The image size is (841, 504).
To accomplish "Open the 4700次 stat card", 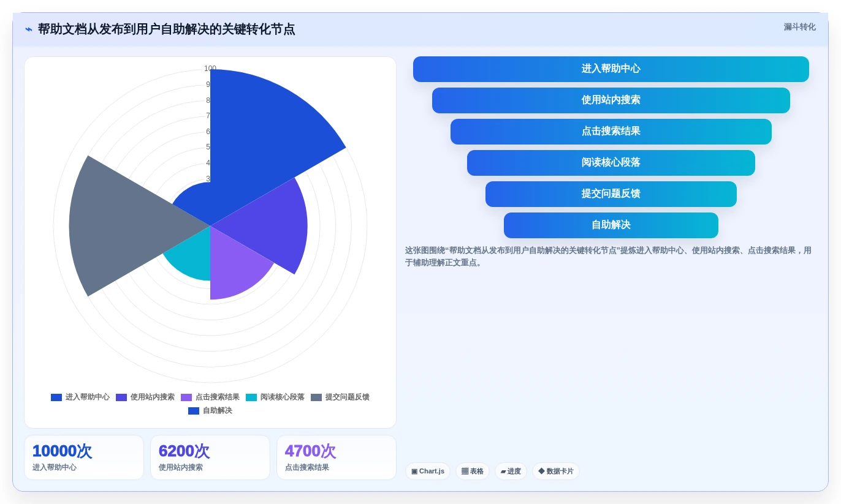I will (337, 457).
